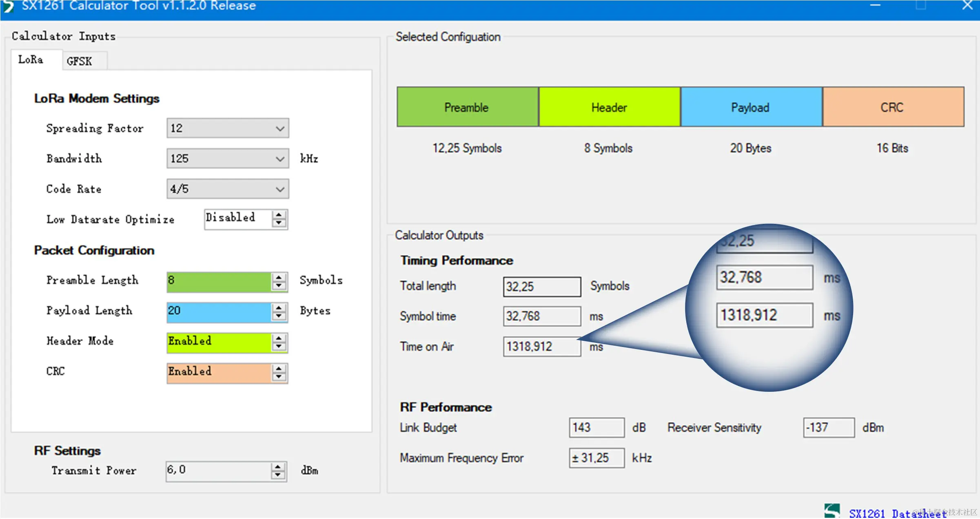The height and width of the screenshot is (519, 980).
Task: Toggle Low Datarate Optimize spinner up
Action: [x=279, y=215]
